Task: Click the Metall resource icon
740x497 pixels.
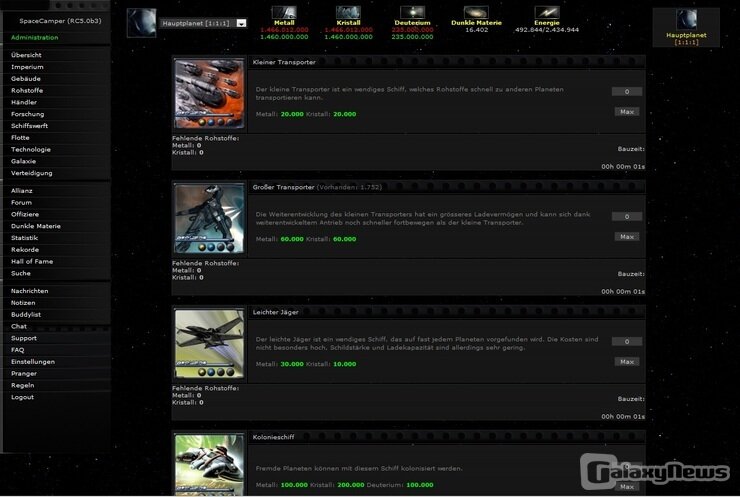Action: tap(284, 12)
